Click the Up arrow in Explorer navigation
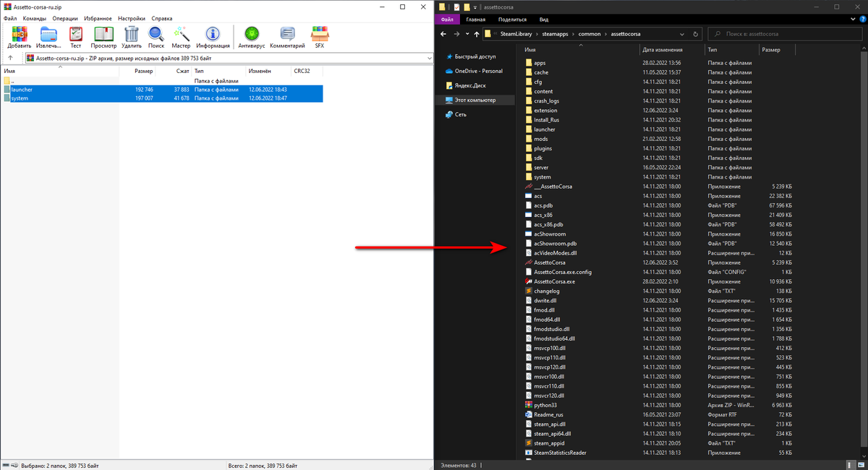The height and width of the screenshot is (470, 868). [x=476, y=34]
